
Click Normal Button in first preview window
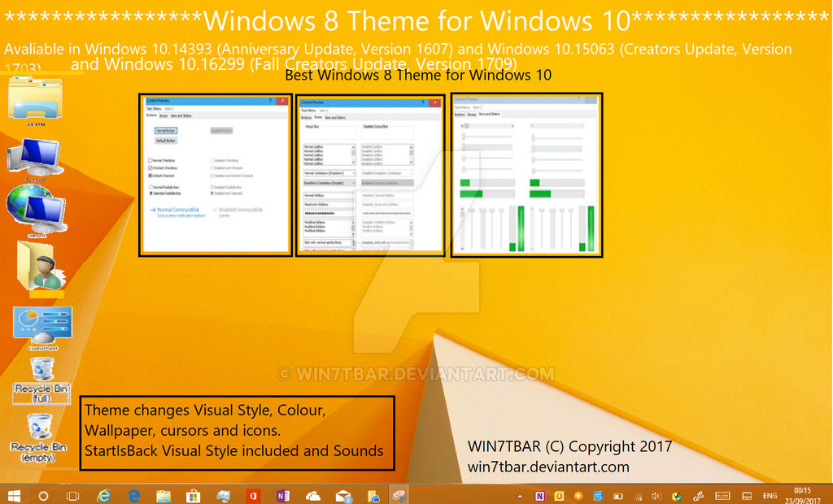click(x=166, y=131)
